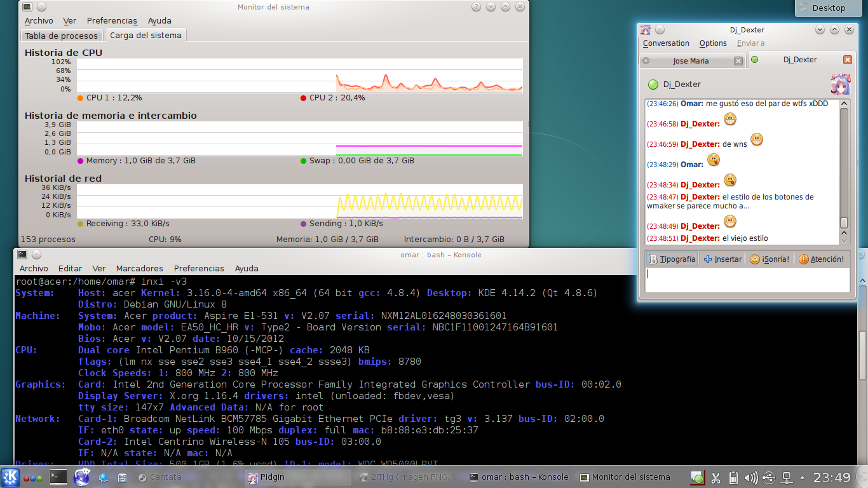
Task: Switch to the Tabla de procesos tab
Action: [62, 36]
